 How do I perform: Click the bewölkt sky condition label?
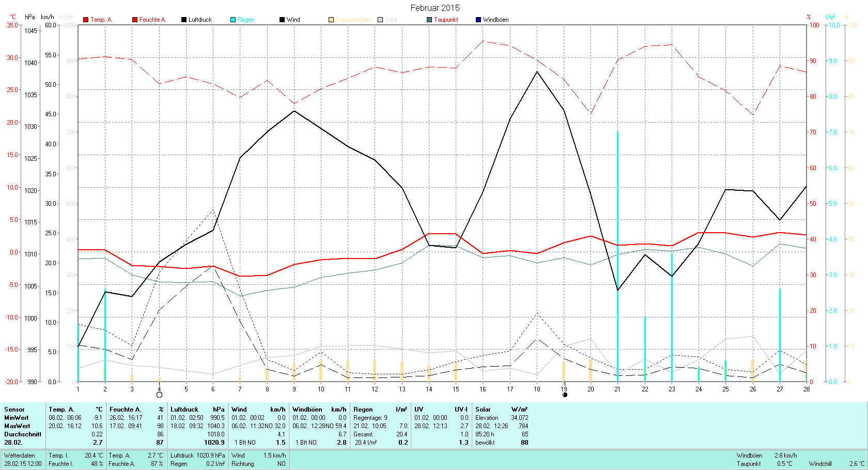[485, 443]
